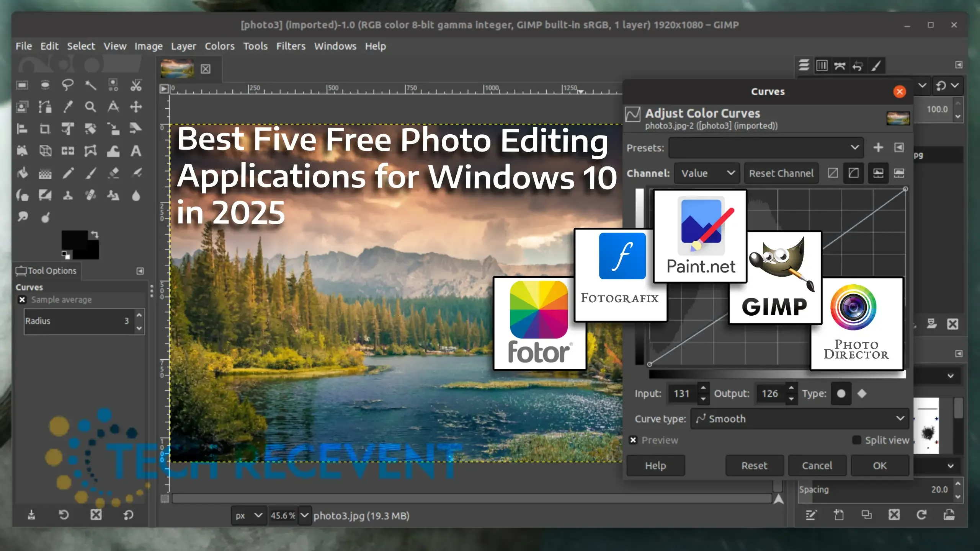This screenshot has height=551, width=980.
Task: Click the refresh brushes icon
Action: [921, 515]
